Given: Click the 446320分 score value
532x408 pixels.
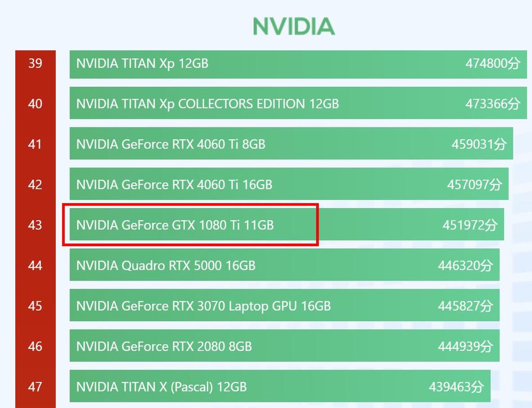Looking at the screenshot, I should [465, 265].
